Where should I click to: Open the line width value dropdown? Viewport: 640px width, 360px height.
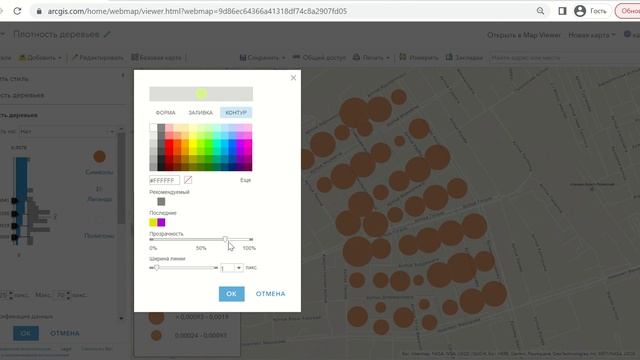(x=239, y=268)
